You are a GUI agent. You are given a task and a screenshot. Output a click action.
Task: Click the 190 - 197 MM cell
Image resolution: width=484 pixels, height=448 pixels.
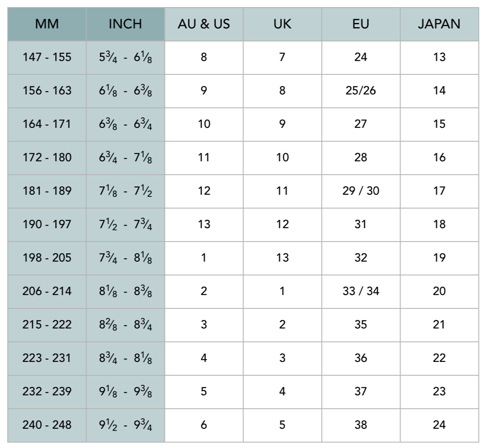(47, 224)
